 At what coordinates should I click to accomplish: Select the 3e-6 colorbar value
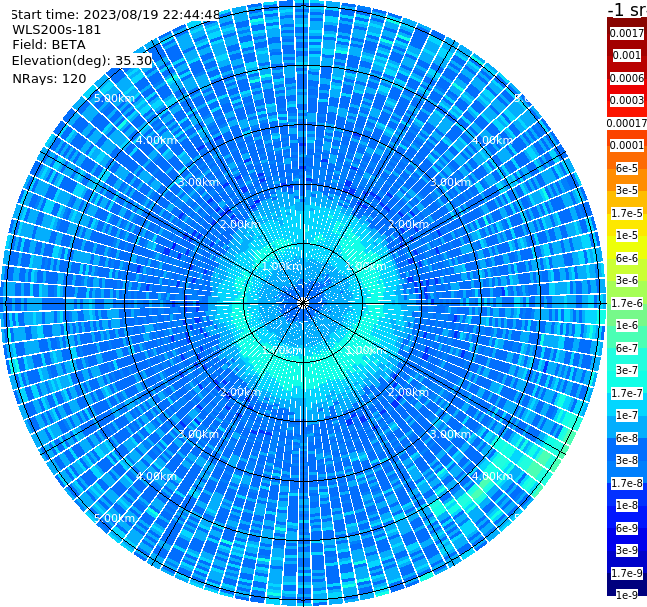627,280
